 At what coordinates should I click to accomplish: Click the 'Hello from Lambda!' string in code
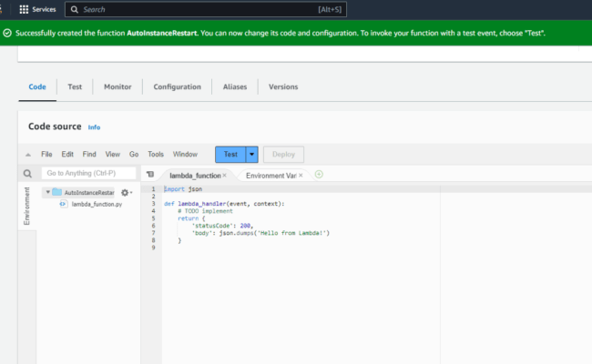point(291,233)
